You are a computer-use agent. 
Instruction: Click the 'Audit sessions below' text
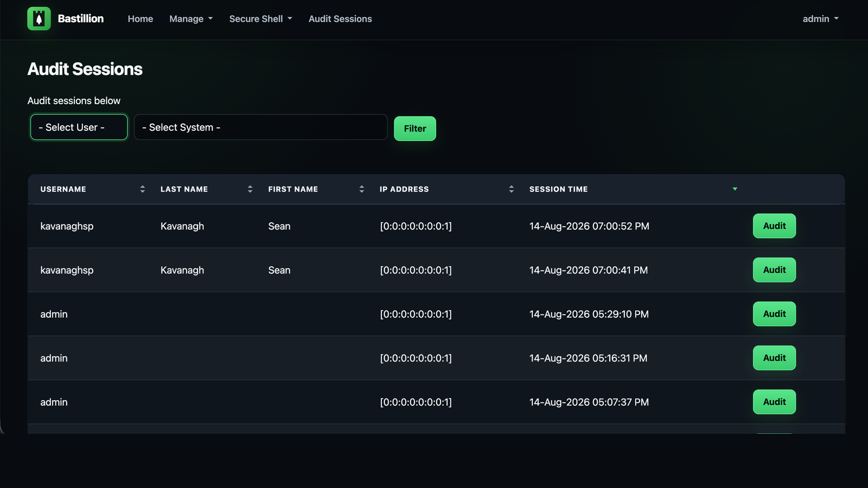(x=74, y=101)
